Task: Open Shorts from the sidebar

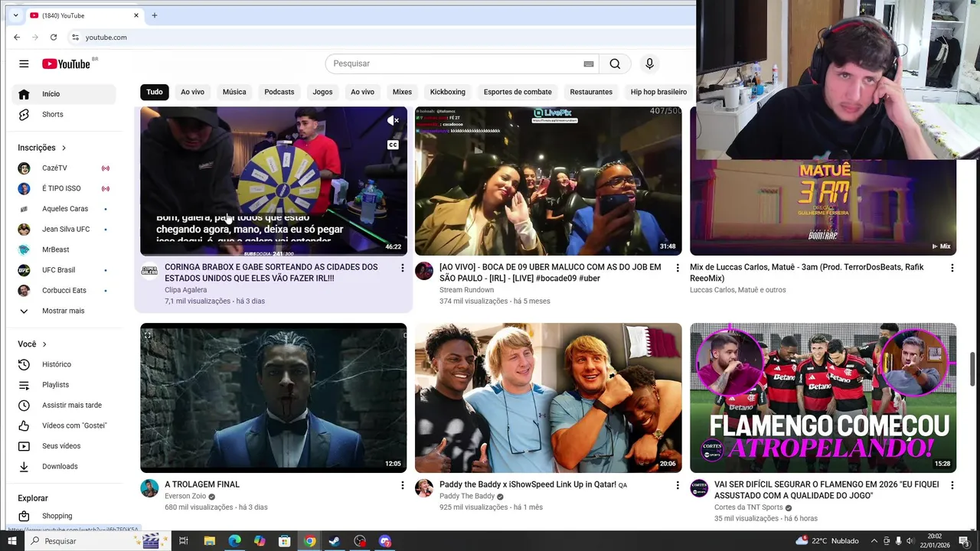Action: [x=64, y=114]
